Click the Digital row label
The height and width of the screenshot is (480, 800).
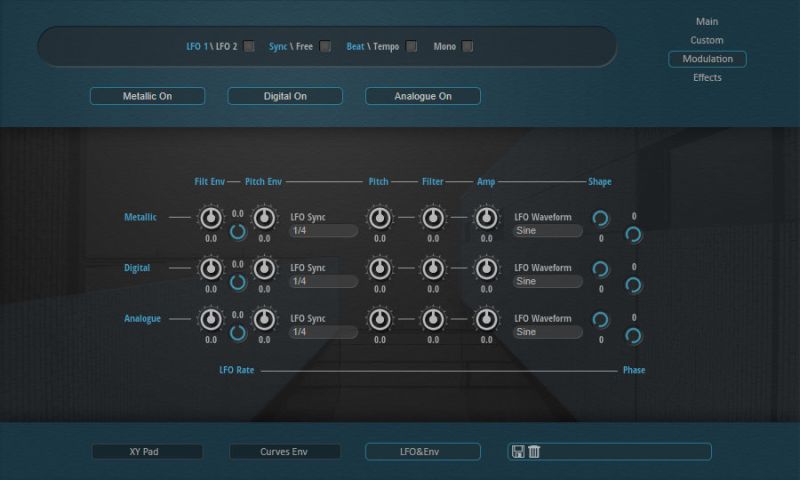point(137,268)
